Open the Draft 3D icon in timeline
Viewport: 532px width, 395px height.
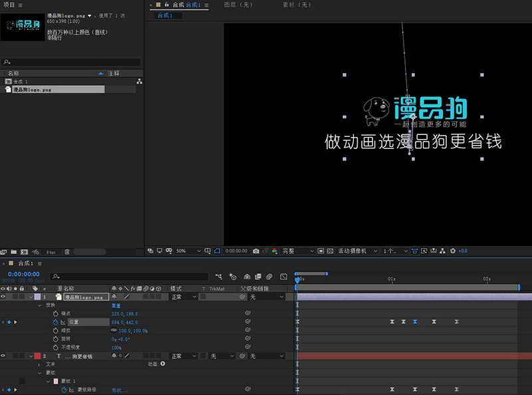tap(233, 277)
